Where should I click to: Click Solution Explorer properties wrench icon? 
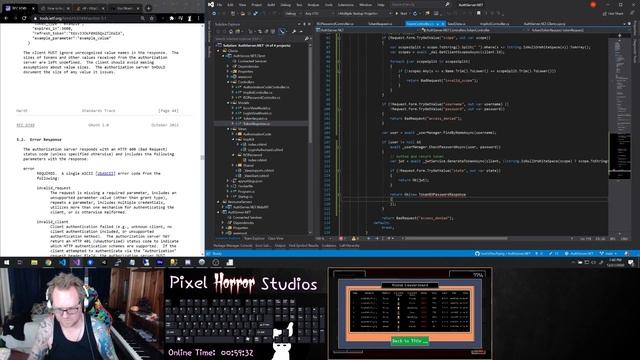pyautogui.click(x=293, y=31)
